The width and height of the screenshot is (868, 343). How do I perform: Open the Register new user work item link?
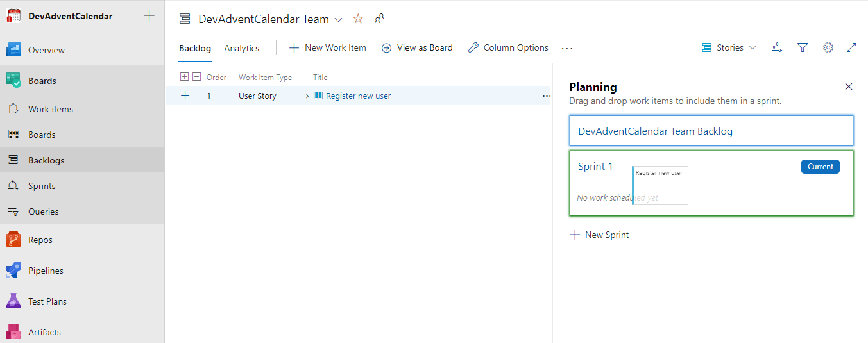[358, 96]
